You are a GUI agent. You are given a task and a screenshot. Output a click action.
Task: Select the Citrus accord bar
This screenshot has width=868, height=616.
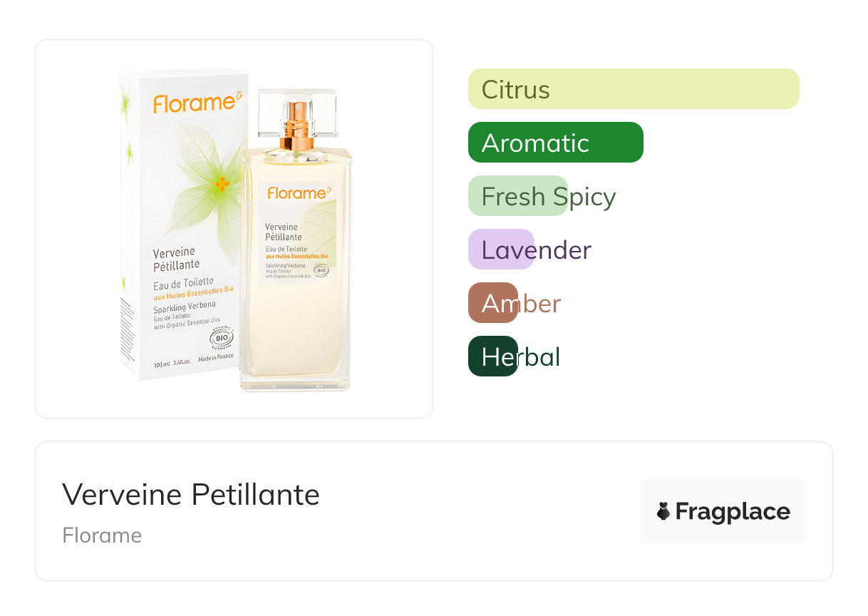(633, 89)
